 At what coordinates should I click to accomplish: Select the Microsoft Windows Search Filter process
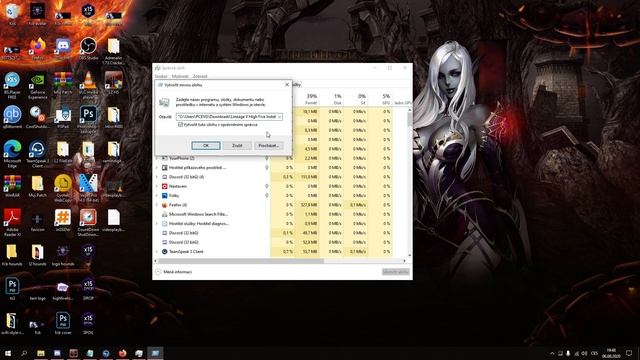pos(273,214)
